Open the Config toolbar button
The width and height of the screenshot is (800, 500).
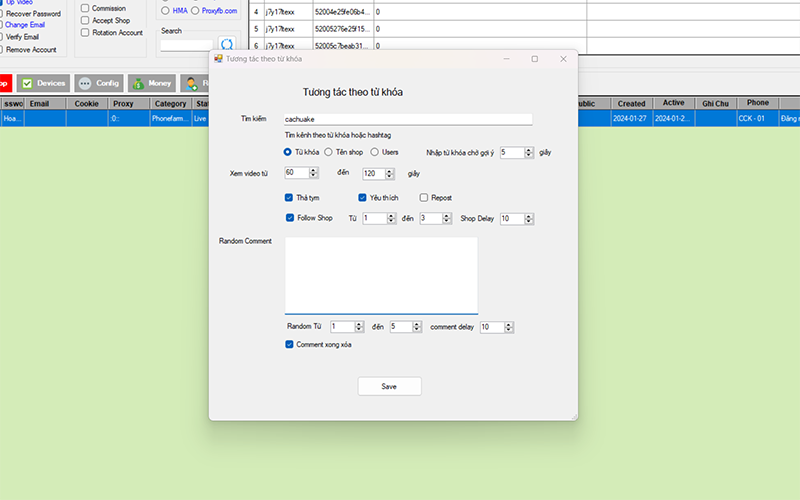coord(99,83)
